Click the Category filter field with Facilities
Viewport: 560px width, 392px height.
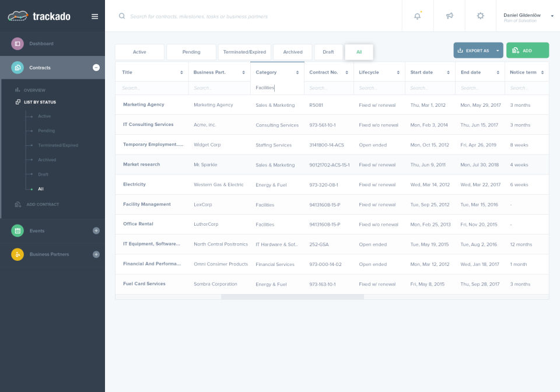click(277, 88)
